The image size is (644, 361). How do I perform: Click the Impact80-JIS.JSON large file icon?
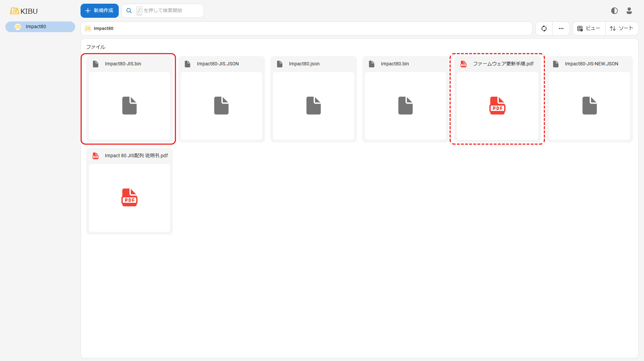[x=221, y=106]
